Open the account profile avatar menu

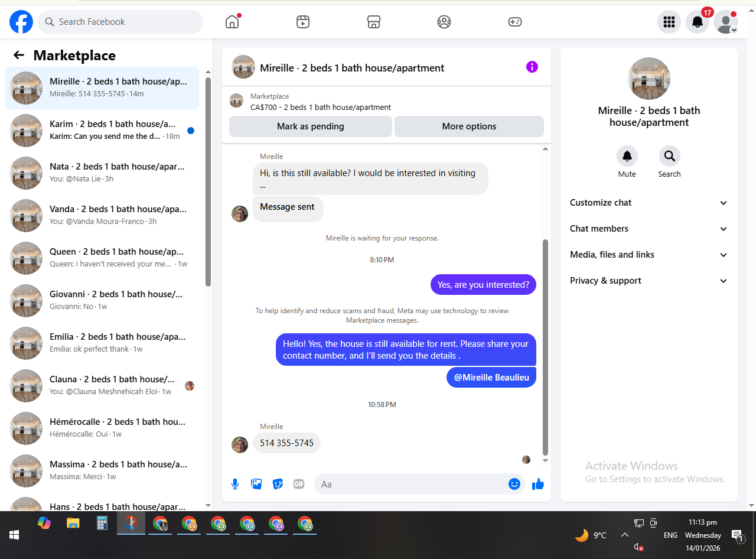click(726, 22)
